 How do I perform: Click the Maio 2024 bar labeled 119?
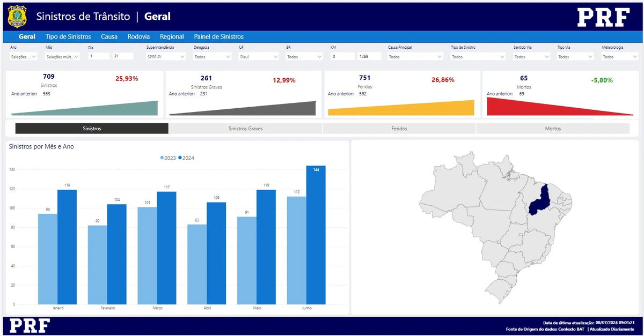click(x=266, y=247)
